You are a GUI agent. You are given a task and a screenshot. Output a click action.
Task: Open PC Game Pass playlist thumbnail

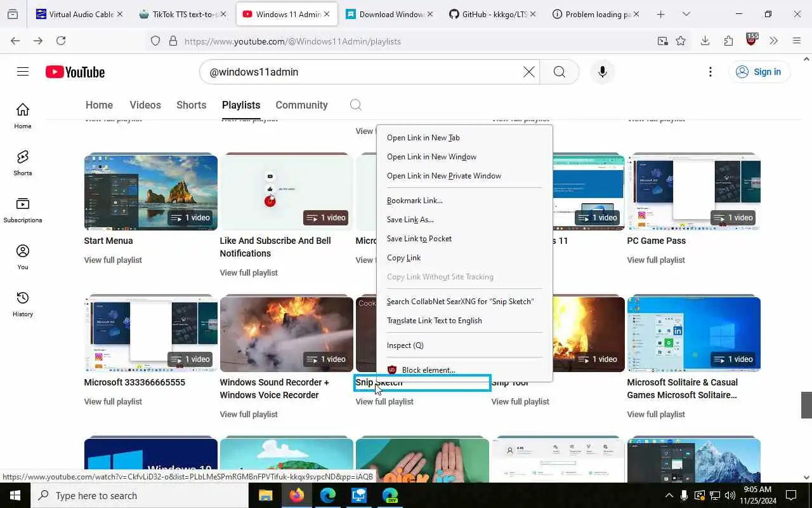(694, 191)
